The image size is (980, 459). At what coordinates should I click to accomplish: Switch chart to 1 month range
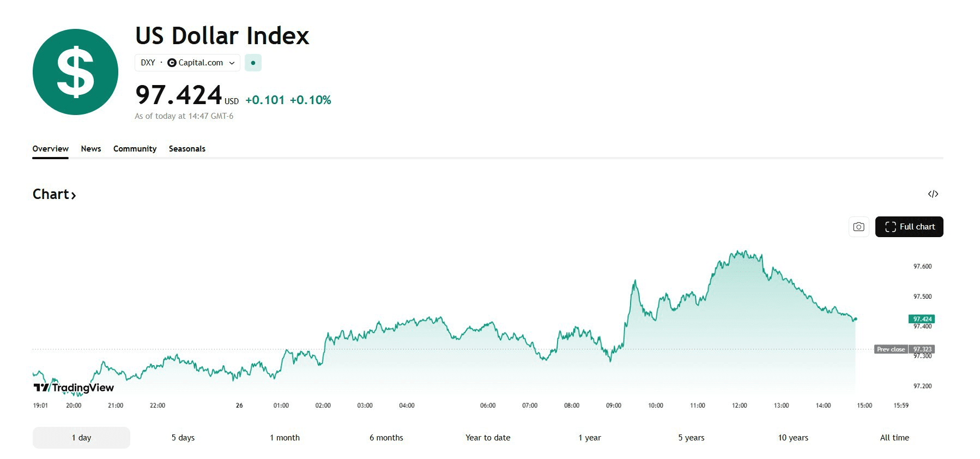pyautogui.click(x=285, y=438)
